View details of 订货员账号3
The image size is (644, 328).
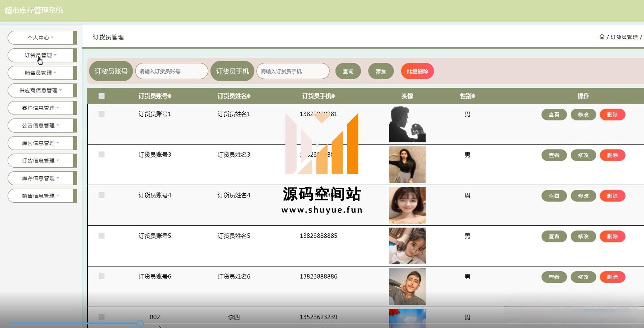click(x=554, y=155)
